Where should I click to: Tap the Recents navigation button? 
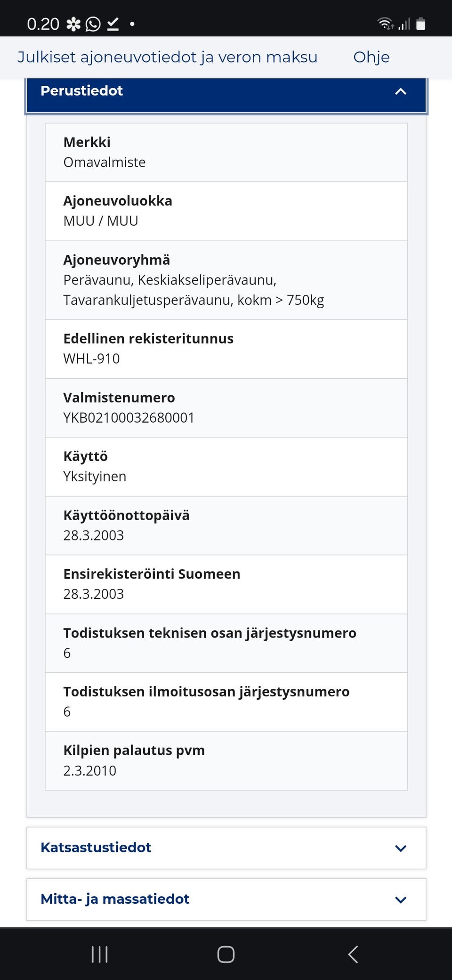click(99, 955)
